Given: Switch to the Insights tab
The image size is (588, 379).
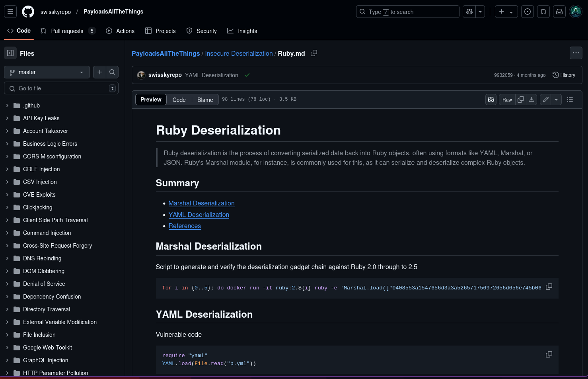Looking at the screenshot, I should coord(242,31).
